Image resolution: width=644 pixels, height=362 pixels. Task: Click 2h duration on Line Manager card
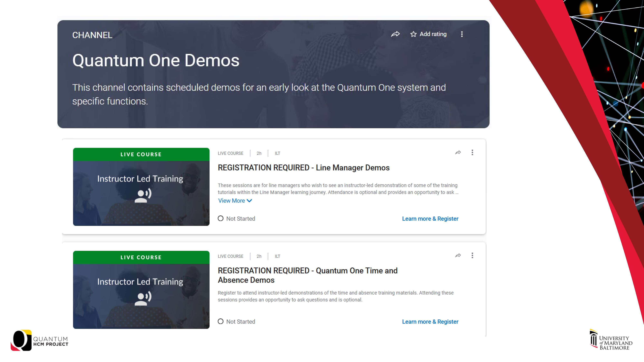(x=259, y=153)
